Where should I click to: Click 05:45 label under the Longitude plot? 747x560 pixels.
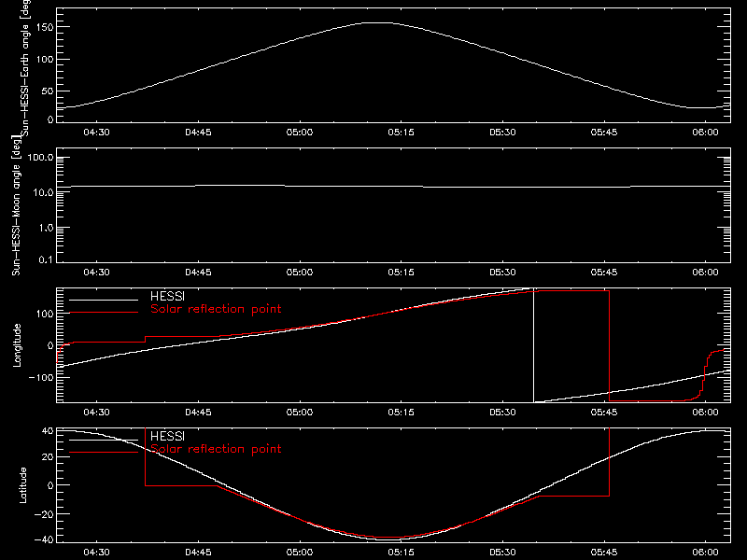pos(604,413)
